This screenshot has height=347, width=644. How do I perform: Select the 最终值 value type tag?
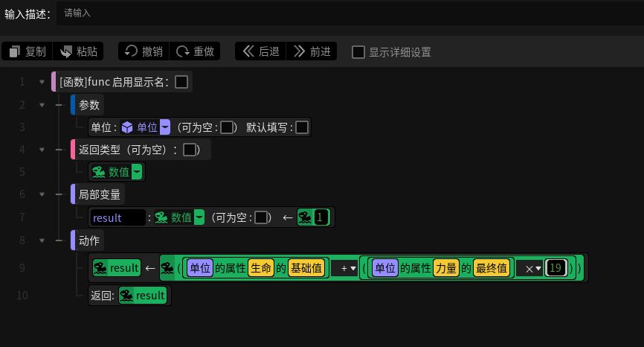(x=492, y=268)
